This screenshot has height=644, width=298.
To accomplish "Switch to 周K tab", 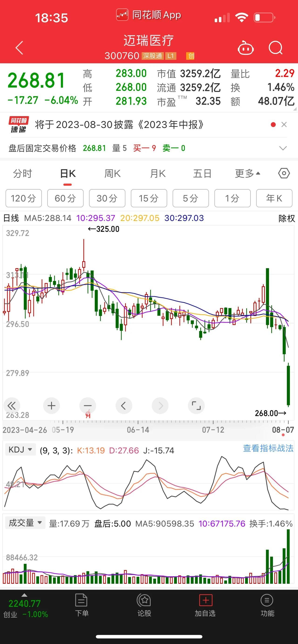I will [x=112, y=174].
